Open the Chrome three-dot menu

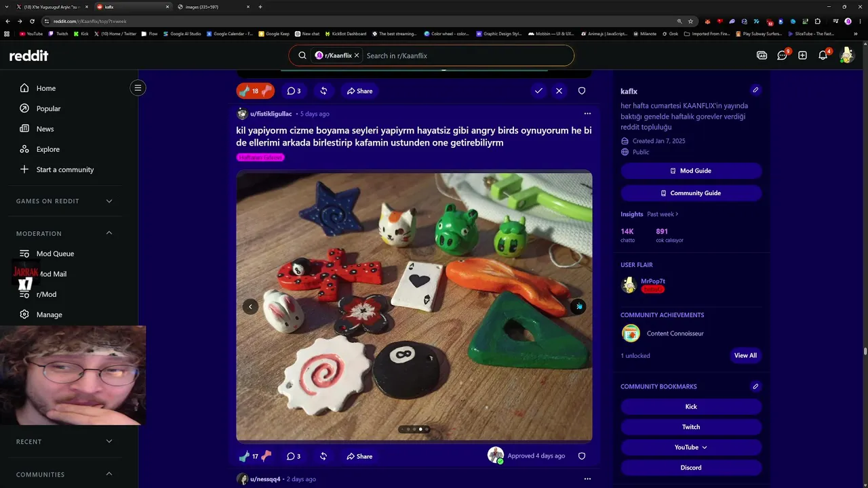pyautogui.click(x=860, y=21)
